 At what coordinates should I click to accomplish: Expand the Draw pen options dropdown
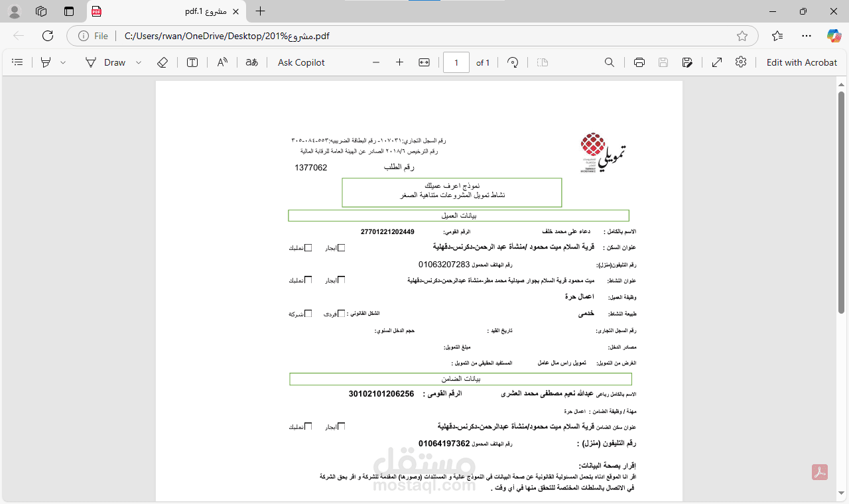(139, 62)
